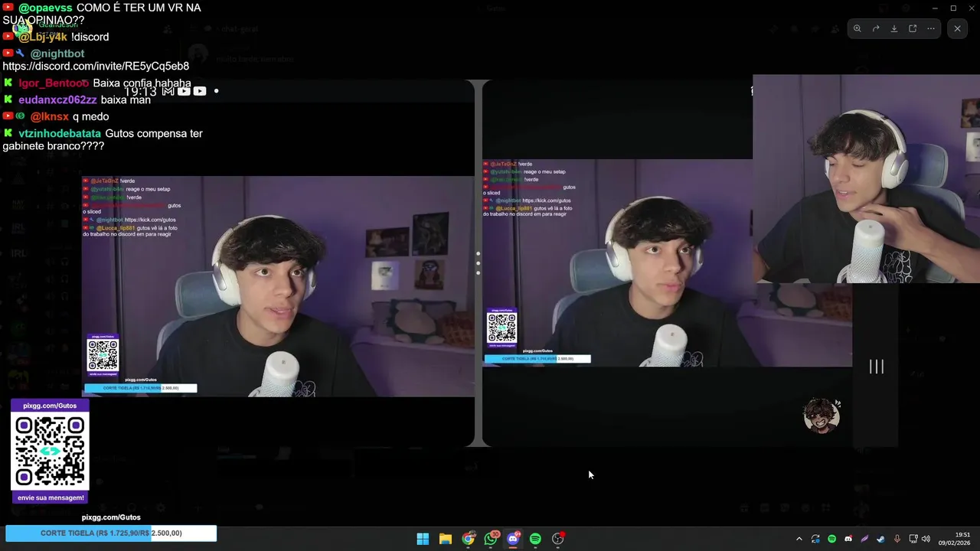Click the microphone tray icon

[897, 539]
